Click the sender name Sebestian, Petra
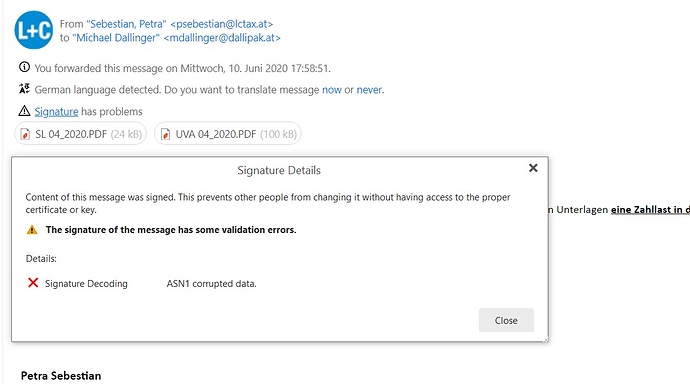Screen dimensions: 690x384 (126, 24)
